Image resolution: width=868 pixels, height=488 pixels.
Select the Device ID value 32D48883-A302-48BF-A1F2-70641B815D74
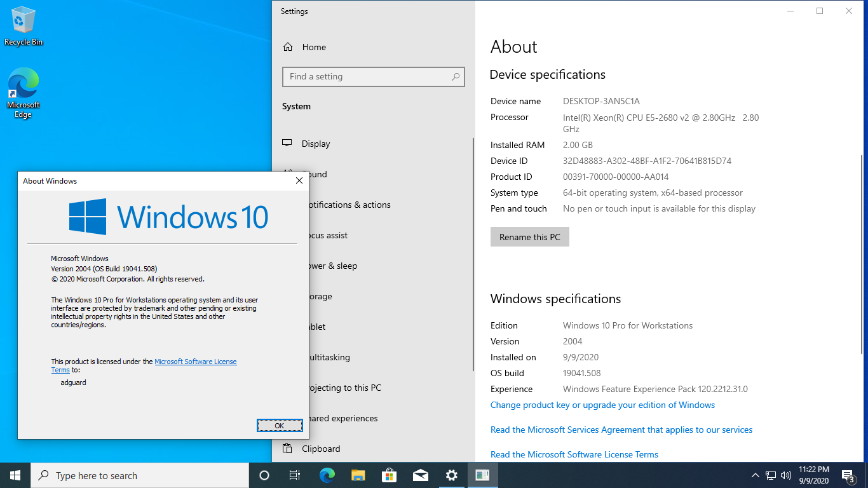pyautogui.click(x=647, y=161)
